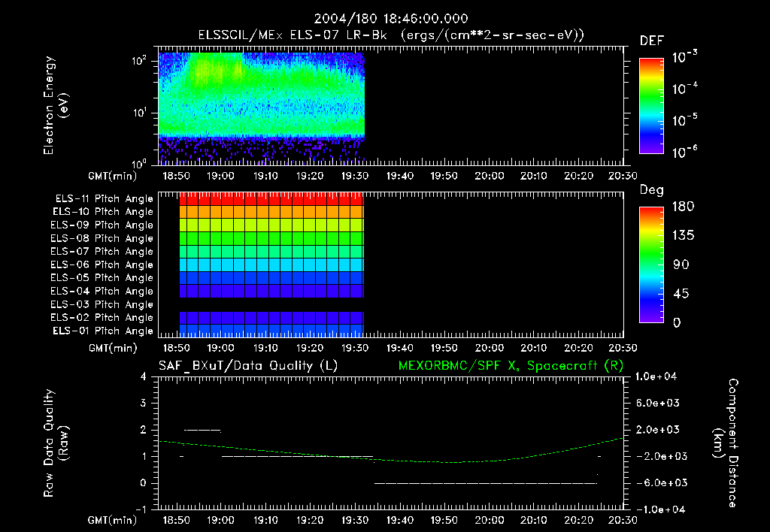770x532 pixels.
Task: Click the orange ELS-10 pitch angle band
Action: [271, 212]
